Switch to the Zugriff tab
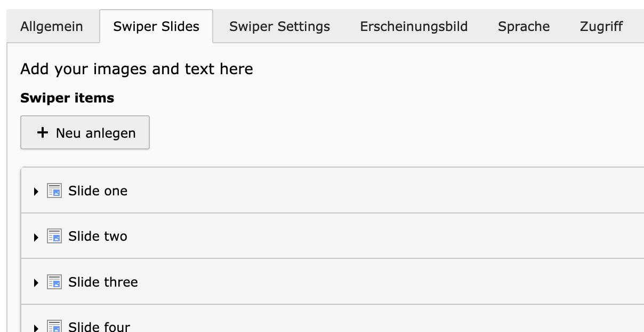Screen dimensions: 644x332 click(601, 26)
